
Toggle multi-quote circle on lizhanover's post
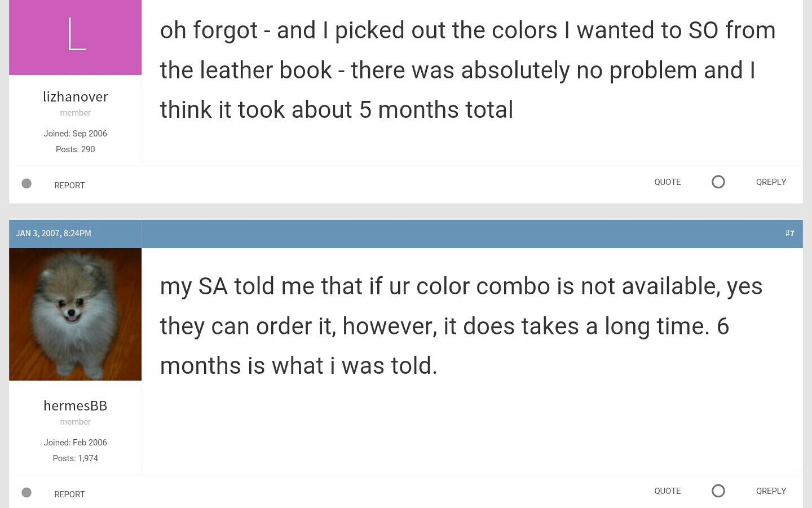pos(718,182)
